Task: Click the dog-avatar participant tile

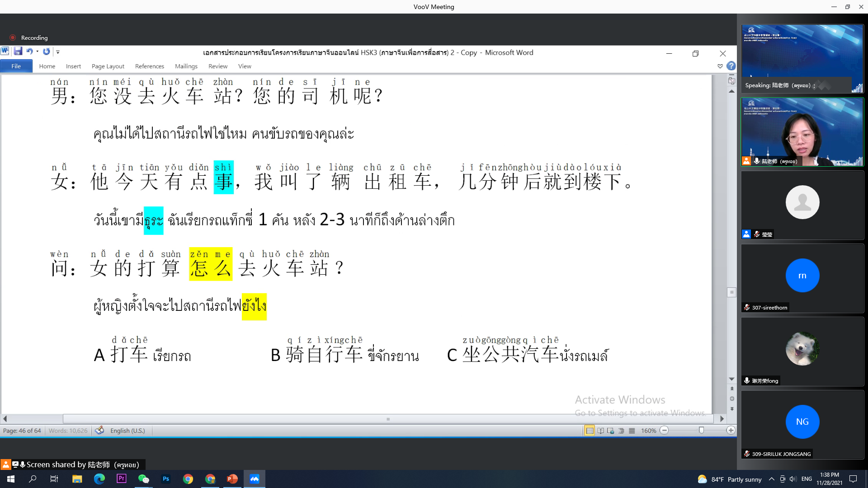Action: (802, 352)
